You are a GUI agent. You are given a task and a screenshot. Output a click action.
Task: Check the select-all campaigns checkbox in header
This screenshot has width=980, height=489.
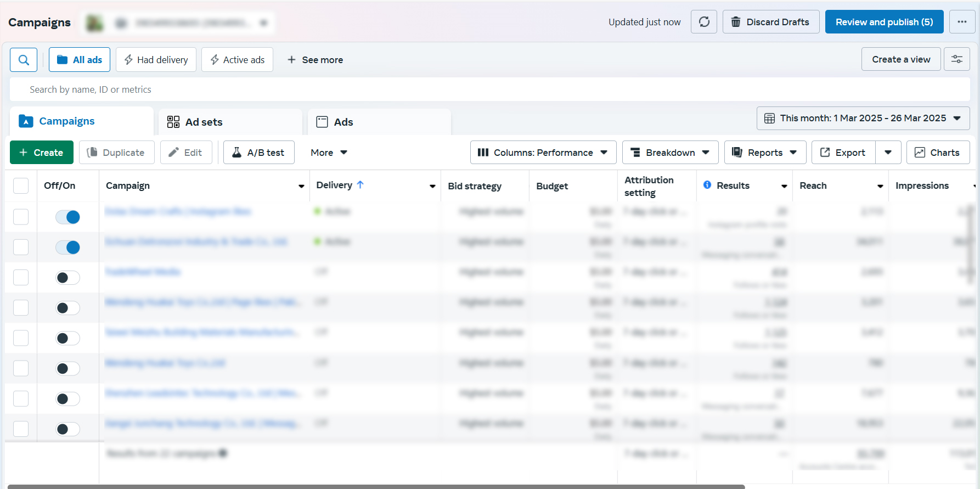[21, 186]
